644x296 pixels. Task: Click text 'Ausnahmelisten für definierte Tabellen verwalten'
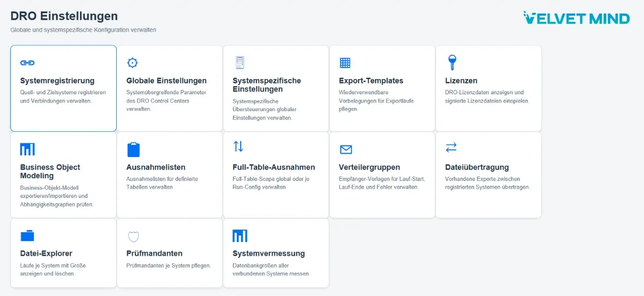(x=162, y=183)
